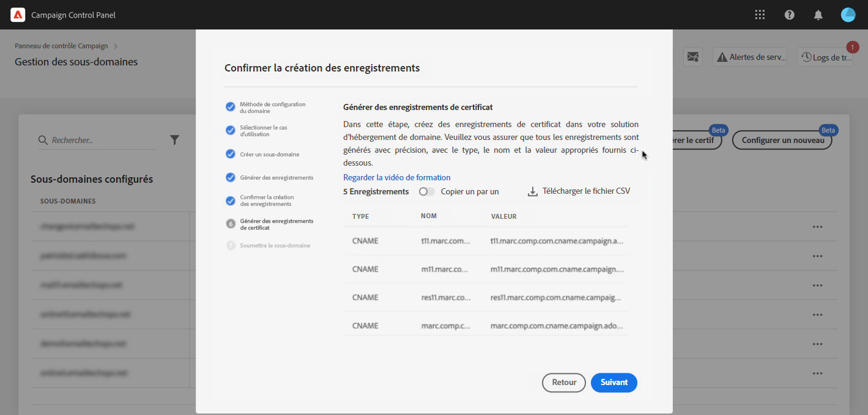Open Alertes de service button
Screen dimensions: 868x415
click(x=750, y=57)
